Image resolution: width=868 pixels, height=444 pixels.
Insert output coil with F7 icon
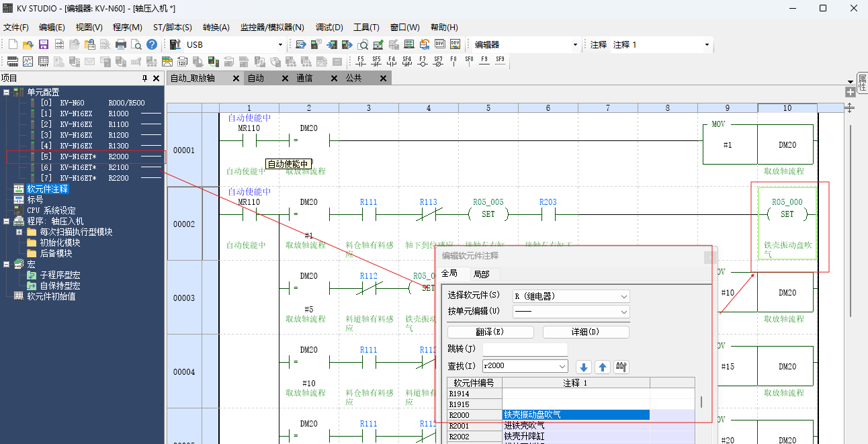click(x=423, y=61)
